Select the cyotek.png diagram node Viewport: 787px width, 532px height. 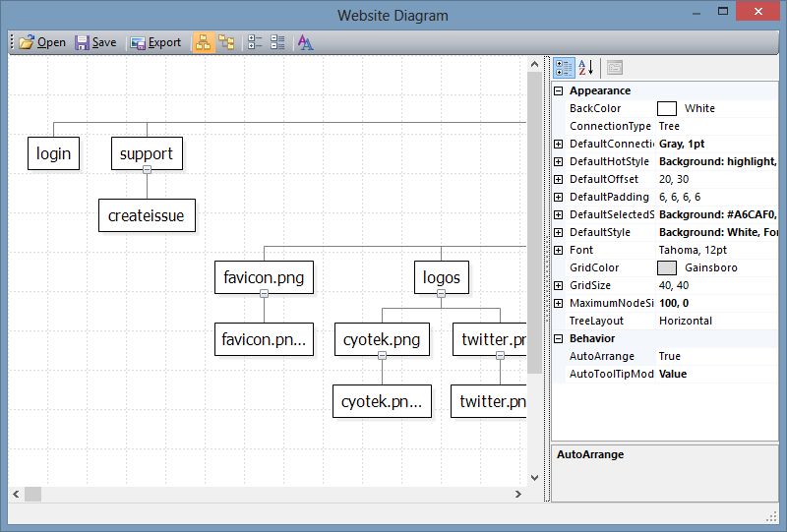click(x=382, y=339)
